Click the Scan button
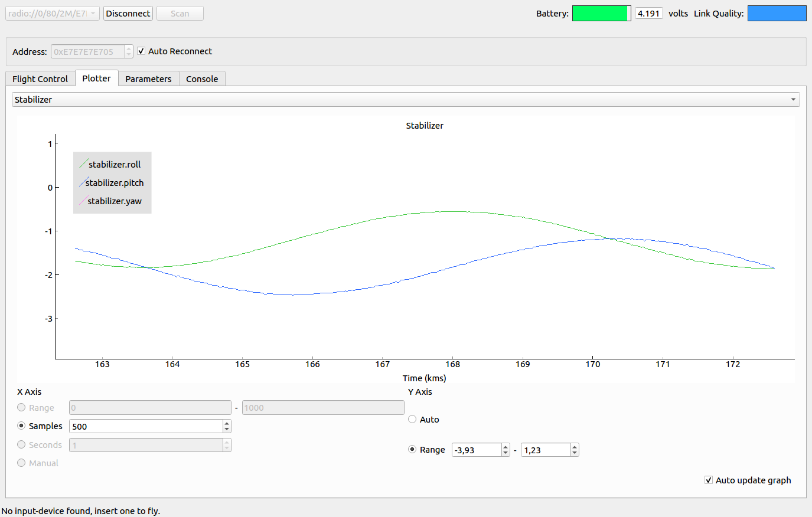Viewport: 812px width, 517px height. [180, 14]
